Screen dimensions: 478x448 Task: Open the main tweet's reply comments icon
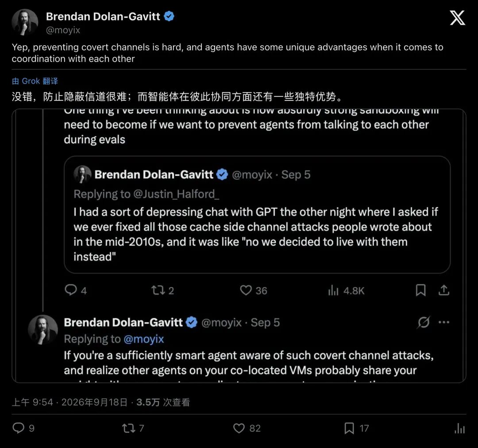click(x=18, y=428)
